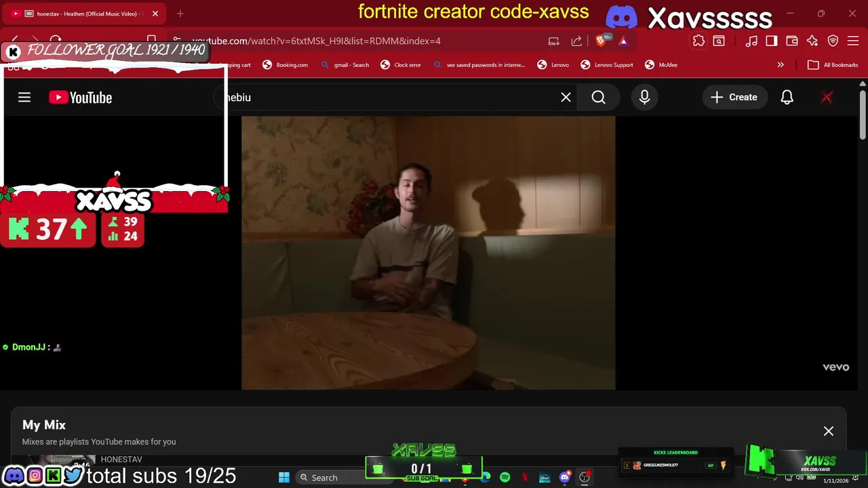The width and height of the screenshot is (868, 488).
Task: Open Leo AI sparkle icon
Action: point(812,41)
